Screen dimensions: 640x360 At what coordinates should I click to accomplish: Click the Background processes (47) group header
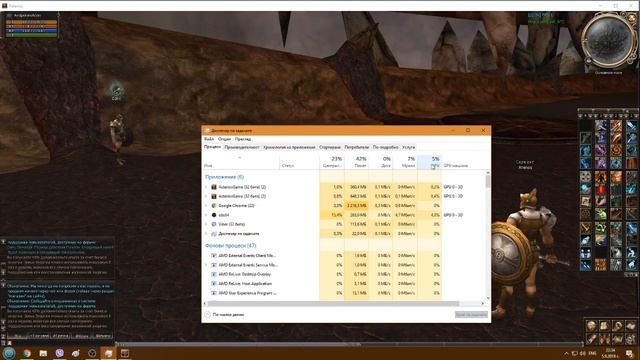(231, 246)
